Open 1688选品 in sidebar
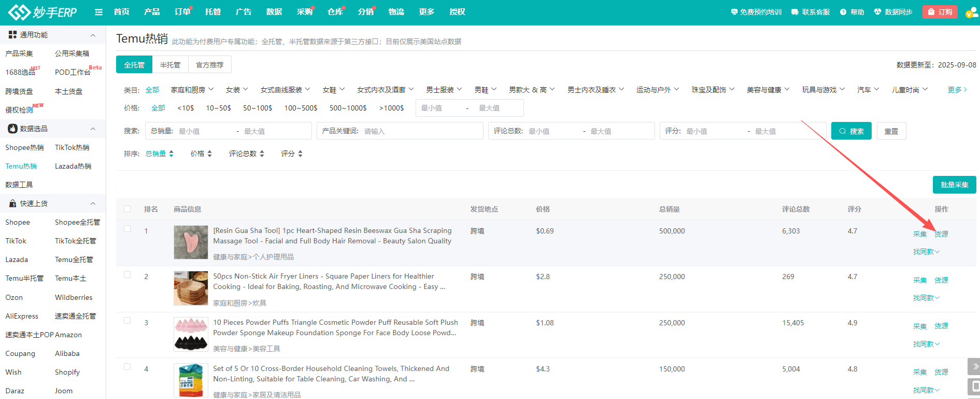Screen dimensions: 980x399 pos(20,72)
